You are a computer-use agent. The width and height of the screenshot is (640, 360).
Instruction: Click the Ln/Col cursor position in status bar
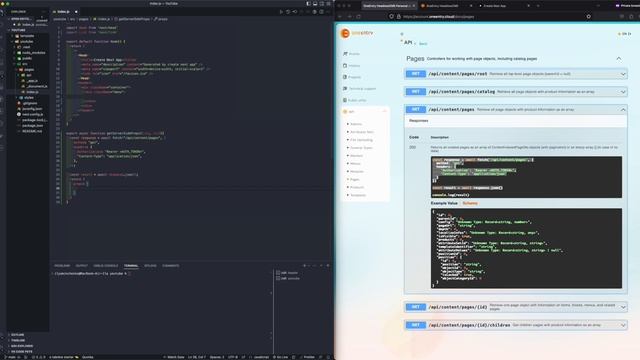[197, 357]
